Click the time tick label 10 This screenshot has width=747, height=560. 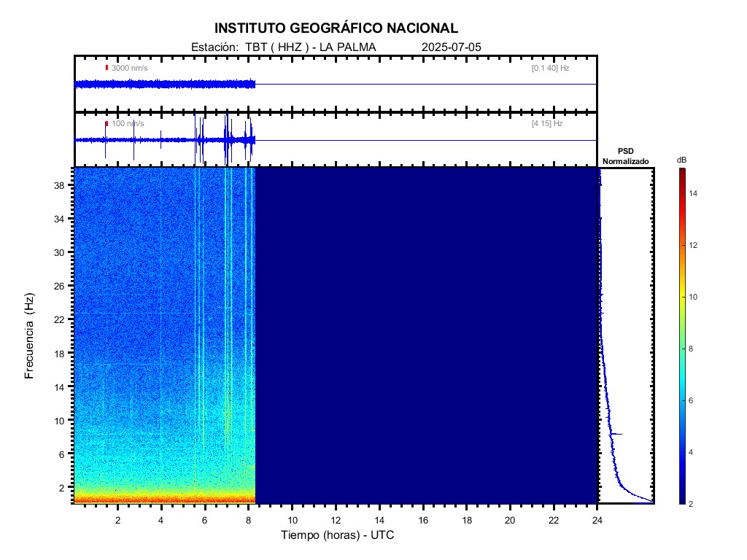click(x=293, y=521)
